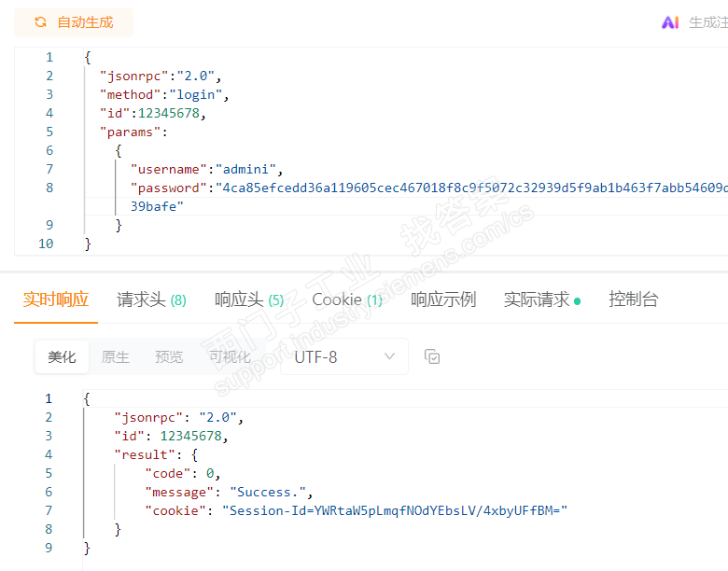Image resolution: width=728 pixels, height=571 pixels.
Task: Select the 预览 preview view mode
Action: (169, 356)
